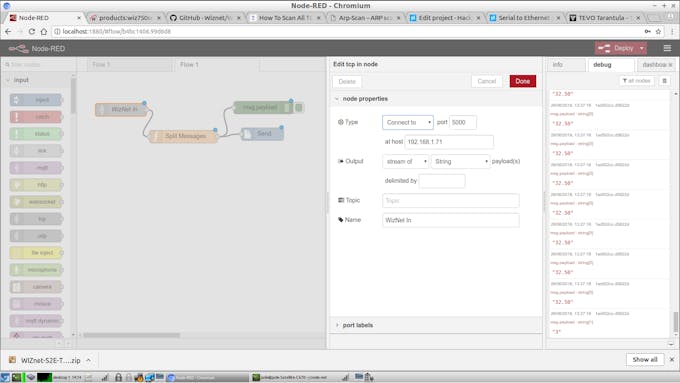Screen dimensions: 680x383
Task: Click the Topic input field
Action: coord(451,200)
